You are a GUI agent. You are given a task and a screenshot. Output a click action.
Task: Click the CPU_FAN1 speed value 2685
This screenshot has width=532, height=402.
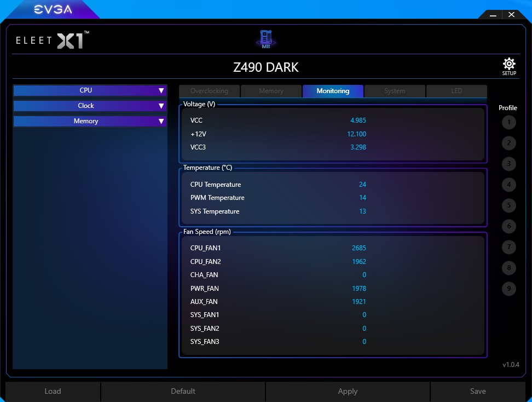[359, 248]
